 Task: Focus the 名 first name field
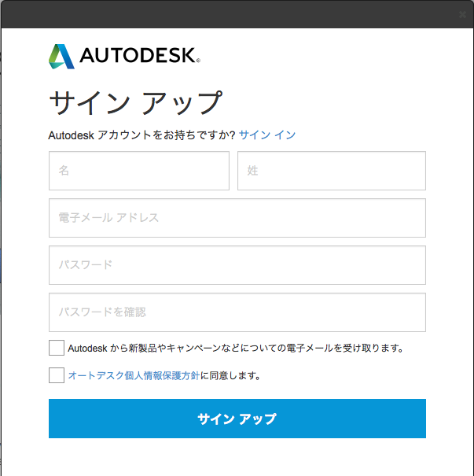click(139, 171)
